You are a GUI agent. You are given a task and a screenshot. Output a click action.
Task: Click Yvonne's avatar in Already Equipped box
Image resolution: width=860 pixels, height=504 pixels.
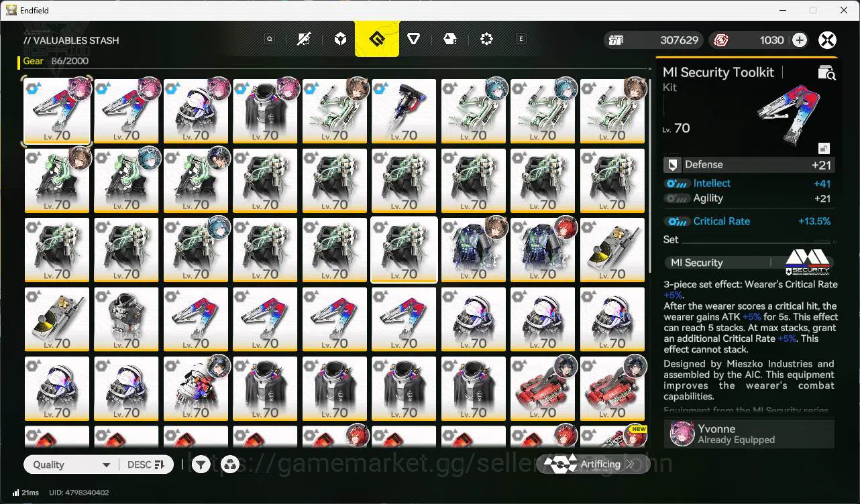682,434
